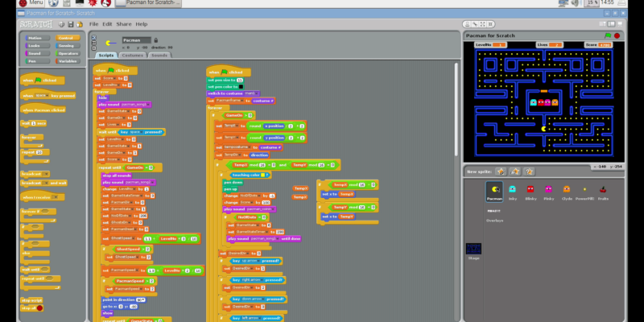Show the Looks blocks category
The image size is (644, 322).
pos(37,46)
